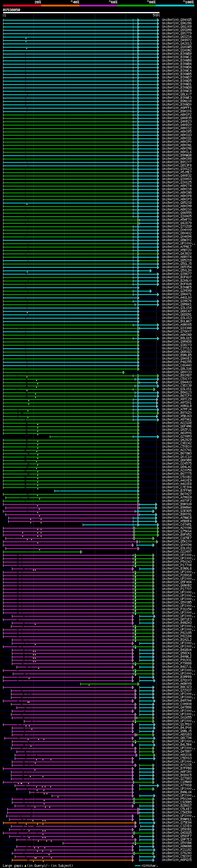The width and height of the screenshot is (197, 868).
Task: Click the UniRef100_Q6F4N6 label
Action: click(177, 426)
